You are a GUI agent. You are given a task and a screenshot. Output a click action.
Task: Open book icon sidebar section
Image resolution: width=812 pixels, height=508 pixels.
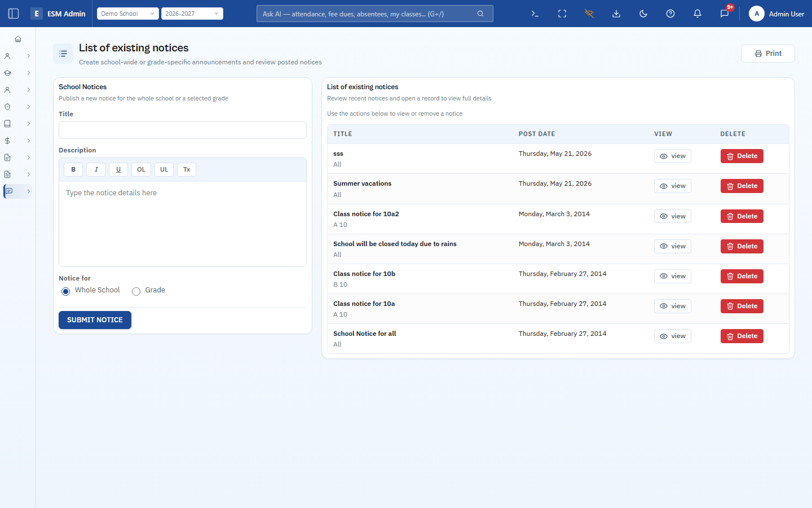[x=7, y=124]
